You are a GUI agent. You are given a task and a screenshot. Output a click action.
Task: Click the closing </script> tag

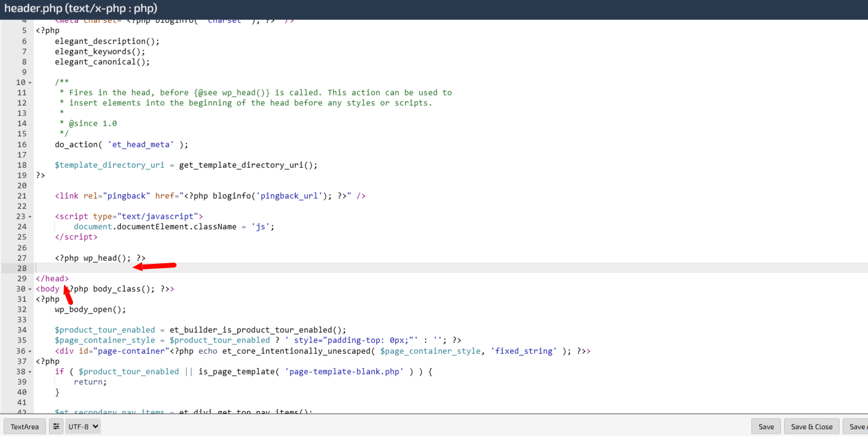coord(76,237)
